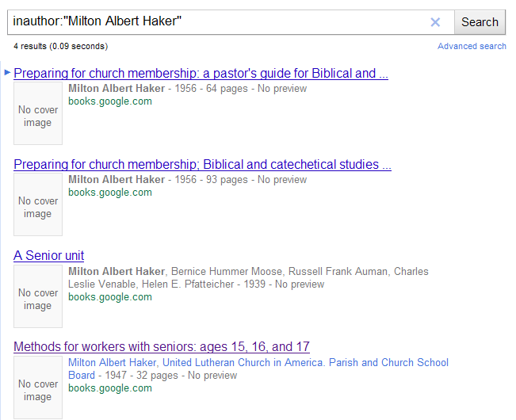Click the Search button

pyautogui.click(x=480, y=22)
